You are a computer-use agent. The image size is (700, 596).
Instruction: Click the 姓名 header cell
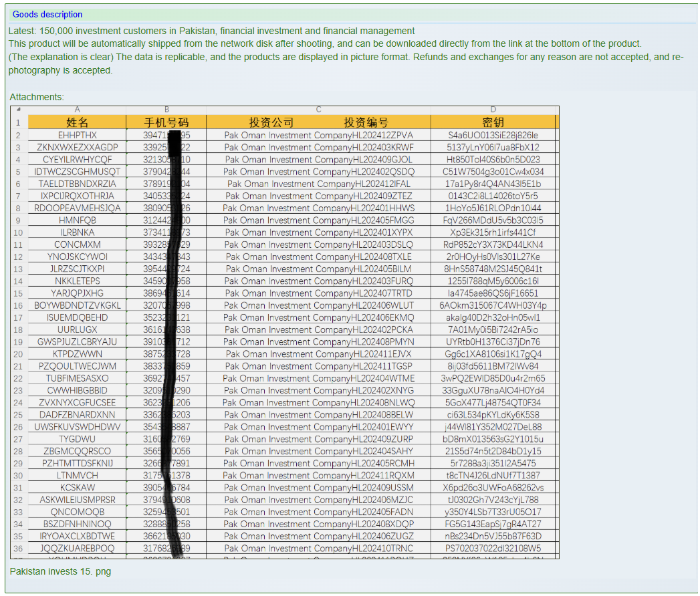[77, 122]
